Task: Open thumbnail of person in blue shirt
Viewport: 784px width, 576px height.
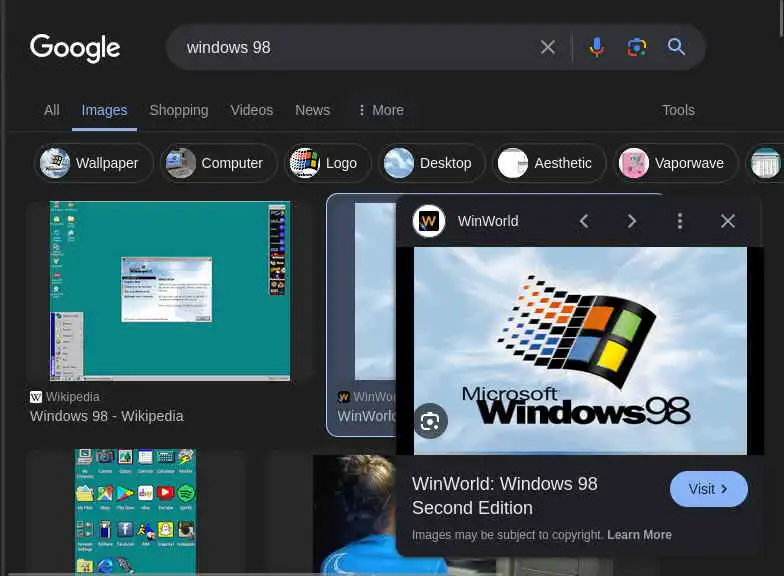Action: tap(355, 515)
